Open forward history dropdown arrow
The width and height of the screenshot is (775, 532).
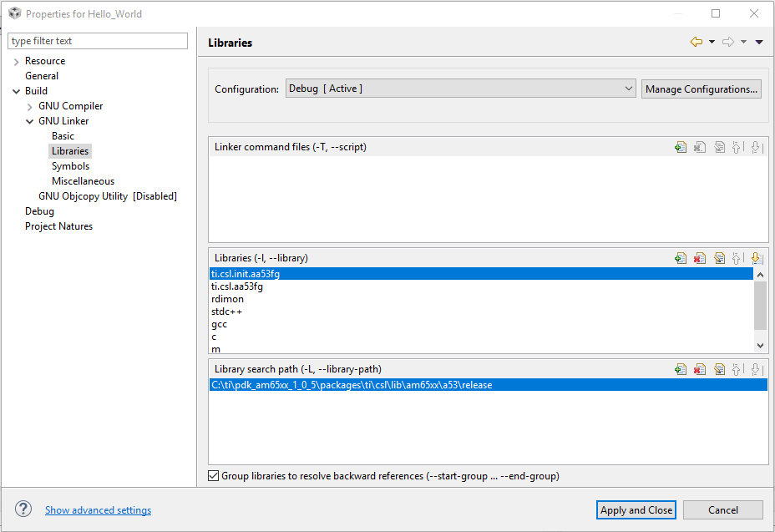tap(743, 42)
